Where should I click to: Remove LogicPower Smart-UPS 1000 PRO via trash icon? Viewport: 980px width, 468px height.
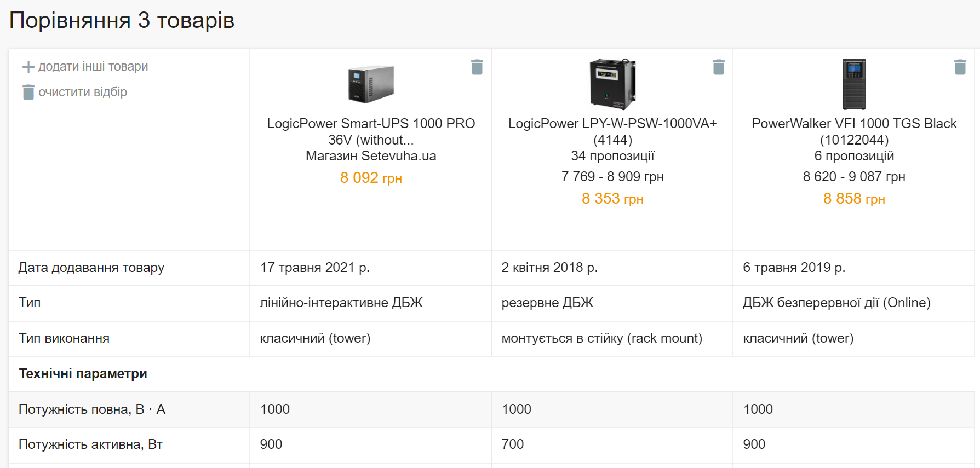pos(477,67)
